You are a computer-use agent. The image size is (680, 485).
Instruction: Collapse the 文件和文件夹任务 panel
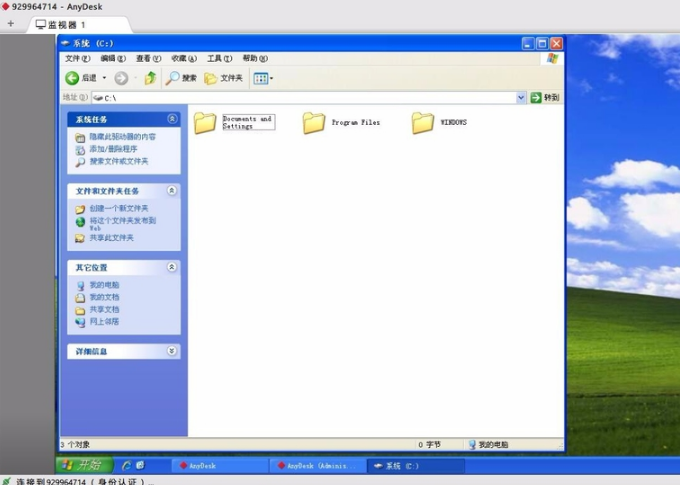coord(172,190)
